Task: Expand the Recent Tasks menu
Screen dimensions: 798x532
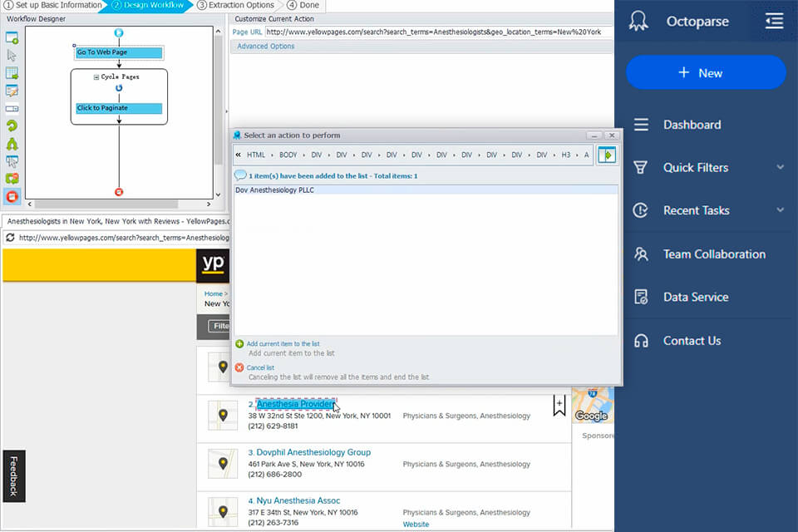Action: point(781,209)
